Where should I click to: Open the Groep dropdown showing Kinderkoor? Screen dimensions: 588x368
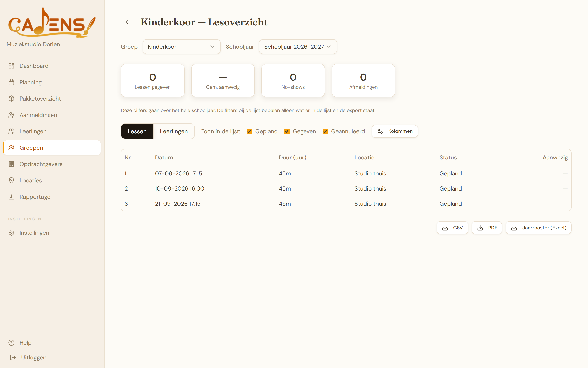182,47
